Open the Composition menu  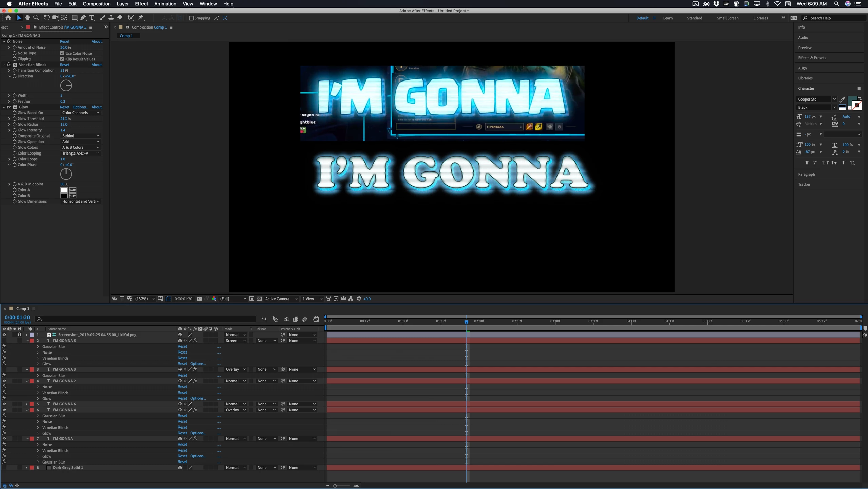point(96,4)
